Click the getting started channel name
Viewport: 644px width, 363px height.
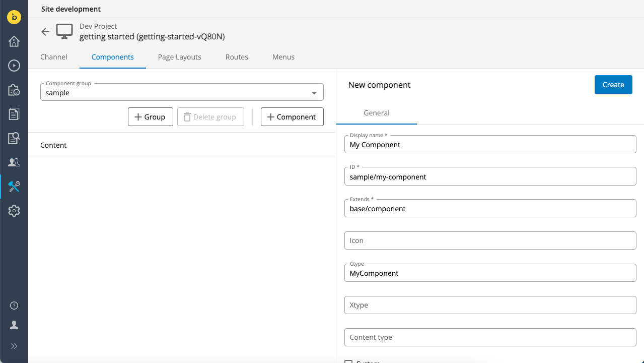pyautogui.click(x=152, y=37)
